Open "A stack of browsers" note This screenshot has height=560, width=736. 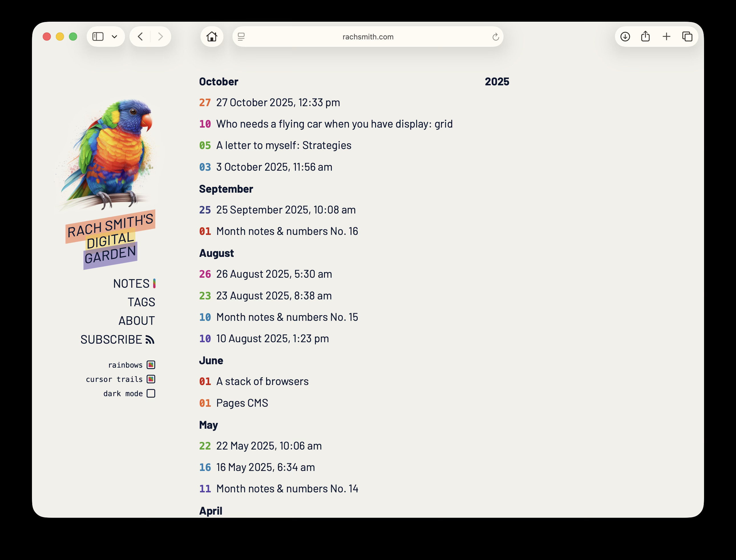(x=262, y=381)
